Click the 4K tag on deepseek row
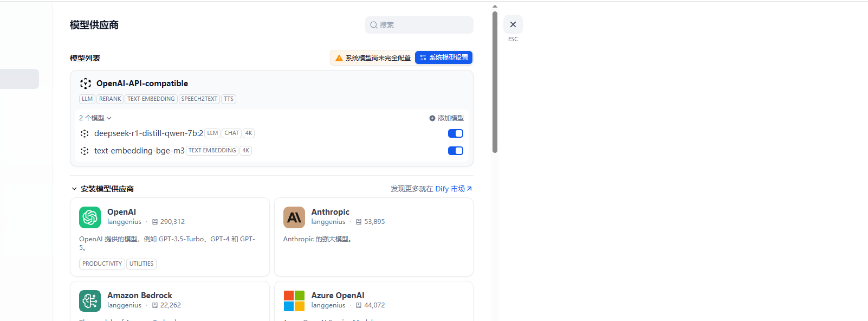The height and width of the screenshot is (321, 868). pyautogui.click(x=249, y=133)
